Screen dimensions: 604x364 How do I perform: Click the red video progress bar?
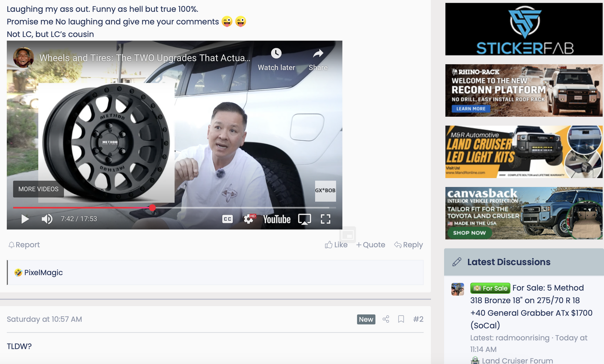[x=82, y=208]
